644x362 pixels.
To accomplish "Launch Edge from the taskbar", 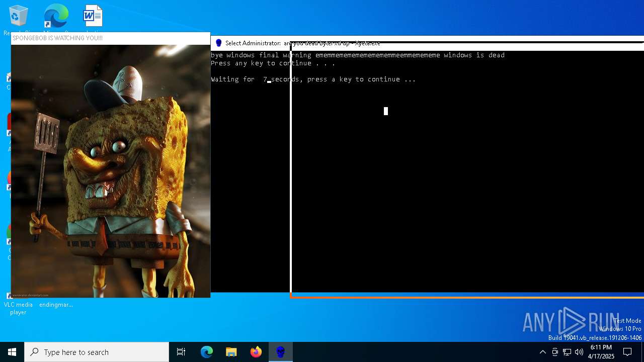I will (x=207, y=352).
